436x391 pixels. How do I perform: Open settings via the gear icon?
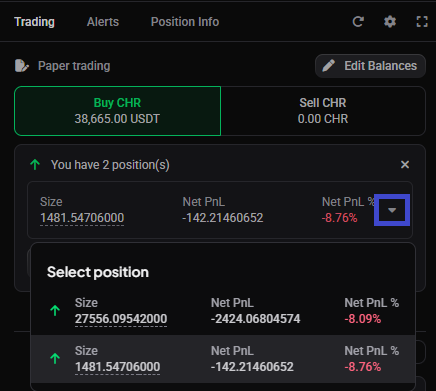click(x=390, y=22)
